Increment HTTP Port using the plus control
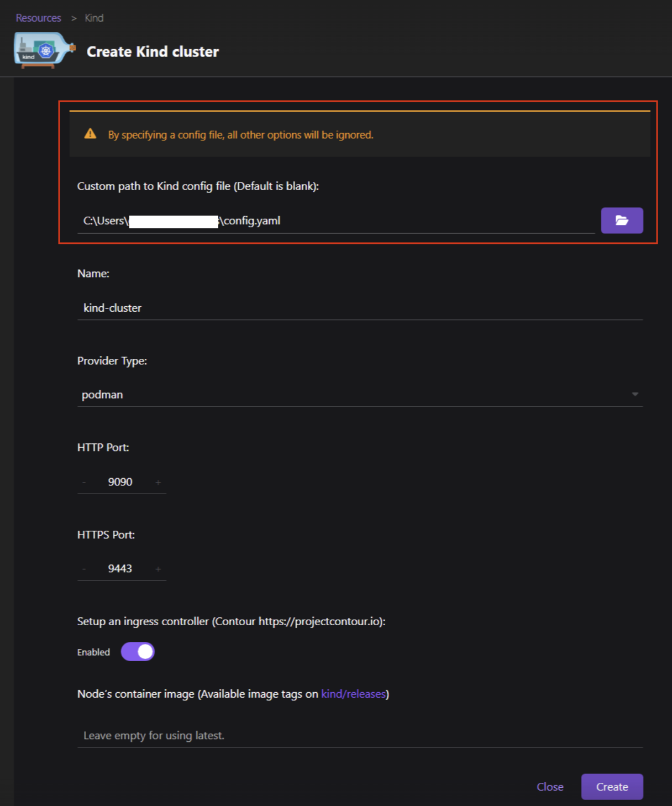 click(159, 481)
